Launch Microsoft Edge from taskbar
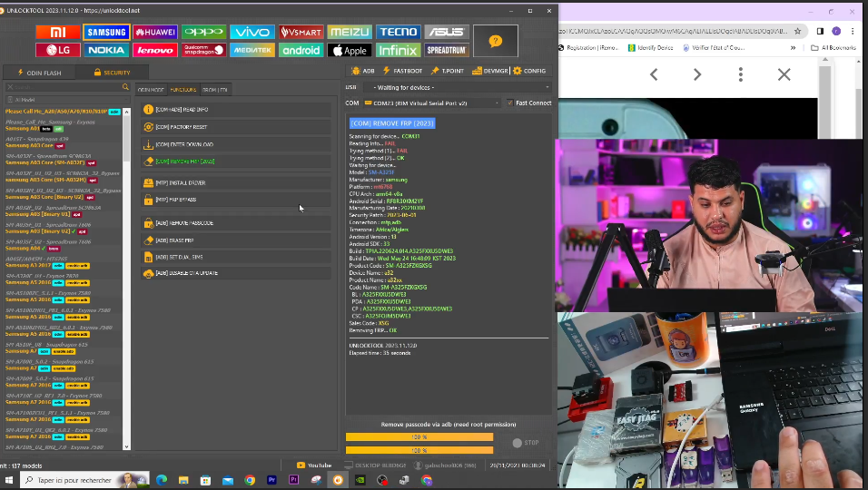This screenshot has width=868, height=490. 162,480
